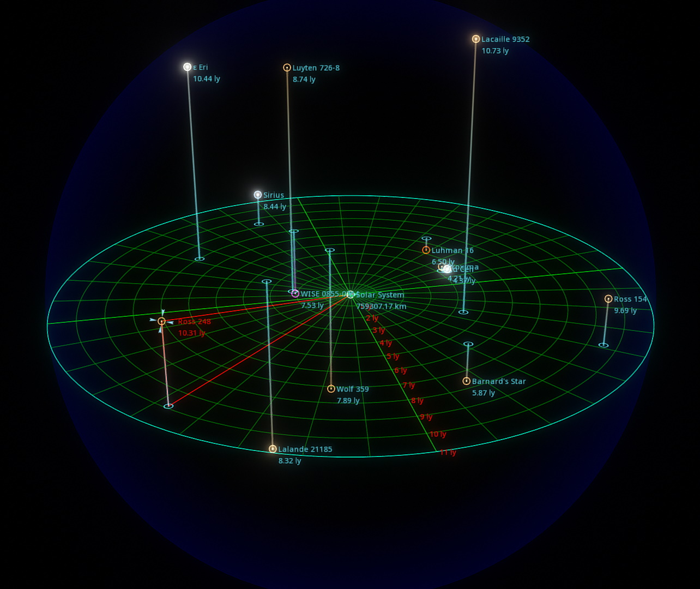
Task: Click the ε Eri grid-plane footprint marker
Action: [x=200, y=259]
